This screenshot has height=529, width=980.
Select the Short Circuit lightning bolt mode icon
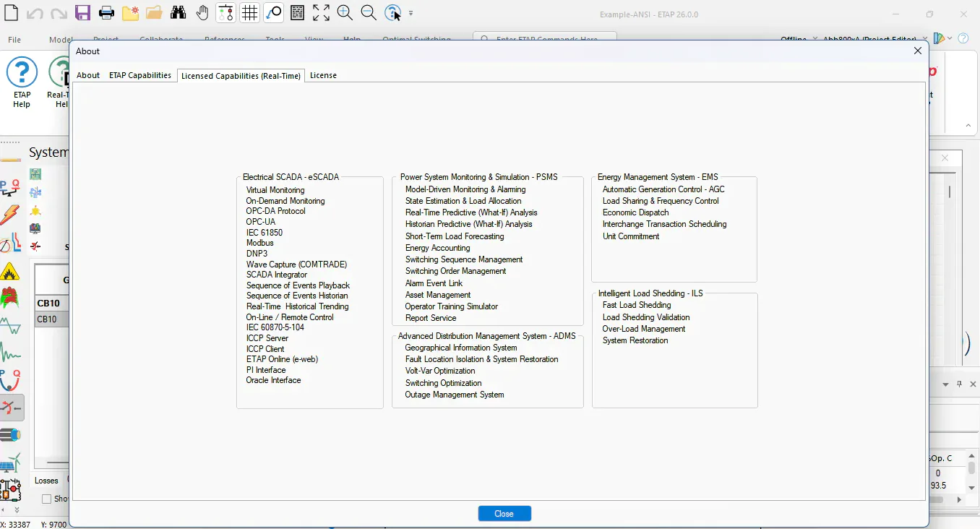[10, 215]
